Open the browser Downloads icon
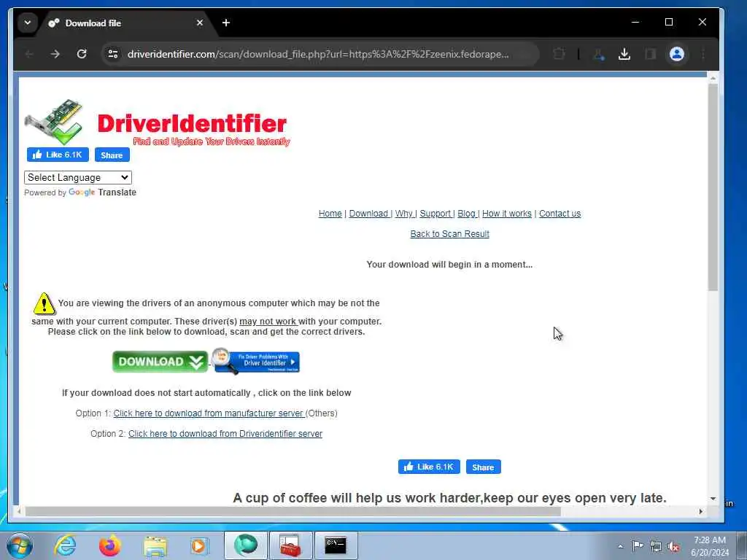Viewport: 747px width, 560px height. pos(624,54)
